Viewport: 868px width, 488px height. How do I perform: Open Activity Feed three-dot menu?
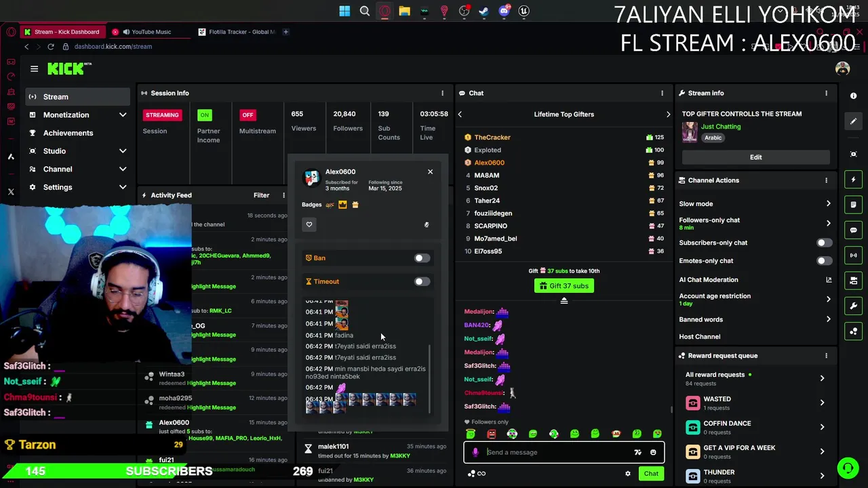pos(283,195)
